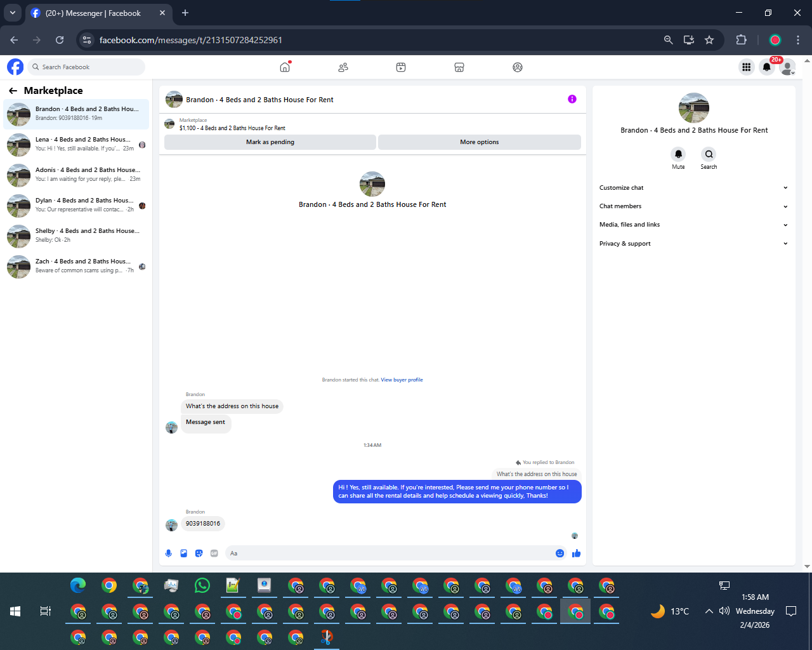
Task: Select the Brandon conversation in the list
Action: coord(76,114)
